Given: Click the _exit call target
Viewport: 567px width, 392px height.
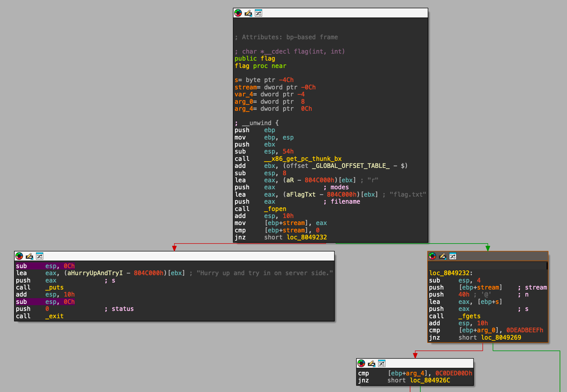Looking at the screenshot, I should tap(54, 316).
